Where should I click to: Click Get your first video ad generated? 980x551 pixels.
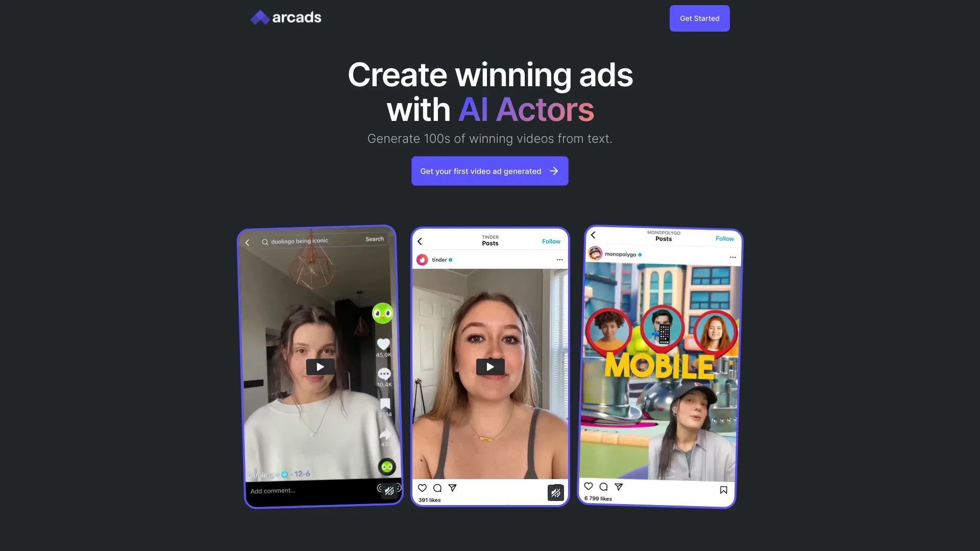[x=490, y=171]
